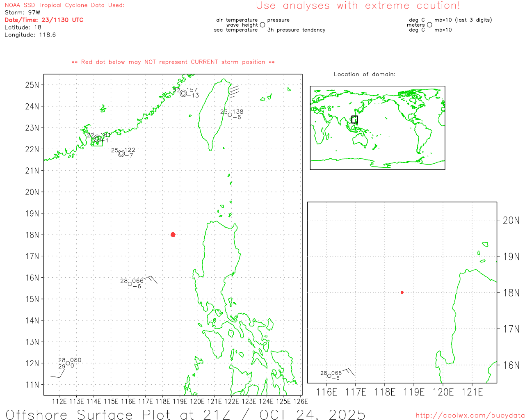Click the red storm position dot on main map

pyautogui.click(x=173, y=235)
